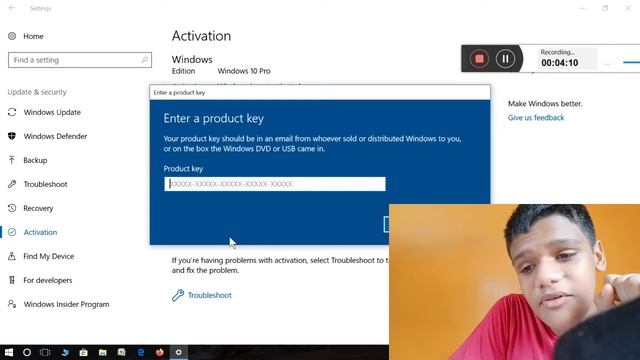Focus the Find a setting search box
640x360 pixels.
(80, 60)
